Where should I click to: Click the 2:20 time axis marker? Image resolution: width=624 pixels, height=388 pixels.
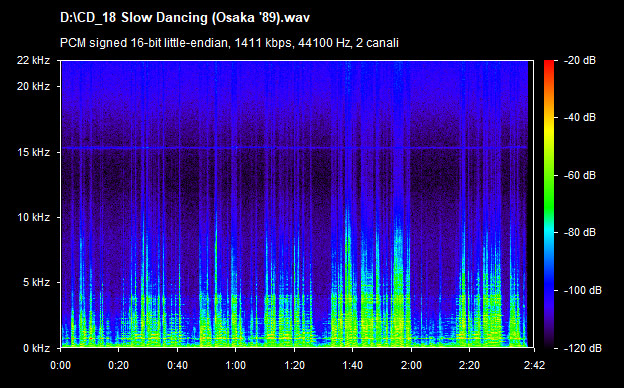click(470, 365)
